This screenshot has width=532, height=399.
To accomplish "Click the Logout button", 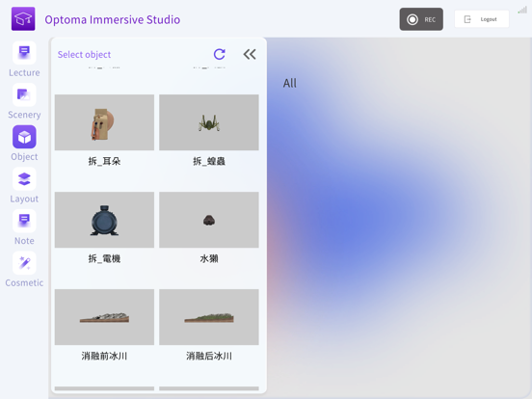I will tap(482, 19).
